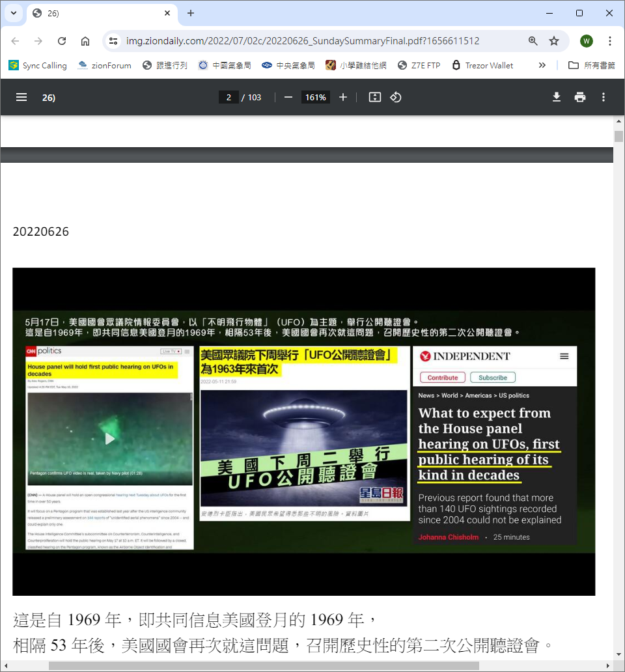Image resolution: width=625 pixels, height=672 pixels.
Task: Toggle the PDF sidebar hamburger menu
Action: coord(21,97)
